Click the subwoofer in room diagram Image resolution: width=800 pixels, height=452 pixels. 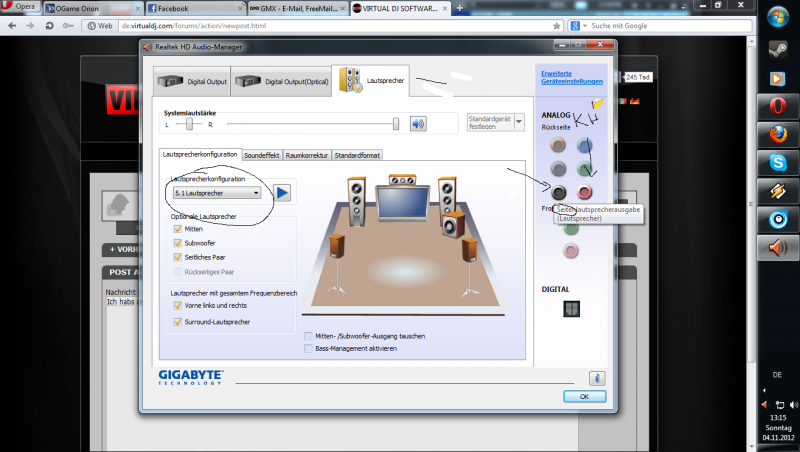pos(453,225)
